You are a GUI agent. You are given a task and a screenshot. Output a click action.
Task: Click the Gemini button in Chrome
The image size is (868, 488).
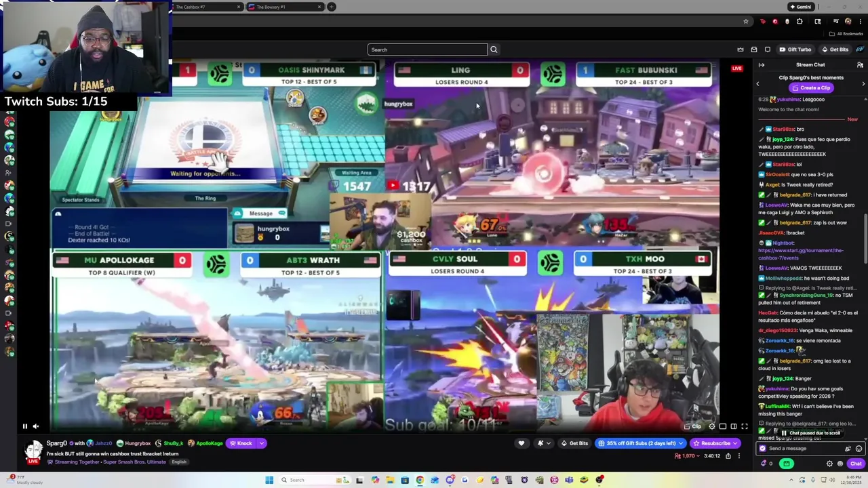(x=801, y=7)
